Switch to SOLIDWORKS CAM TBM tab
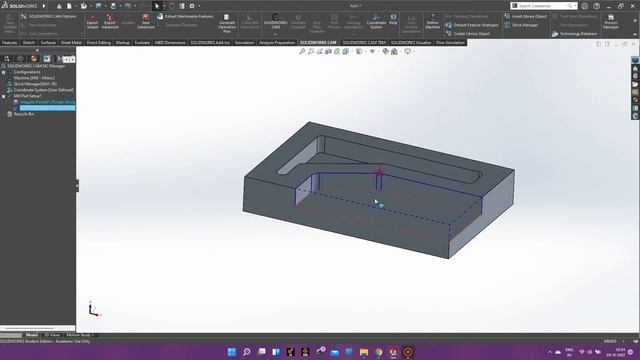This screenshot has height=360, width=640. 364,42
